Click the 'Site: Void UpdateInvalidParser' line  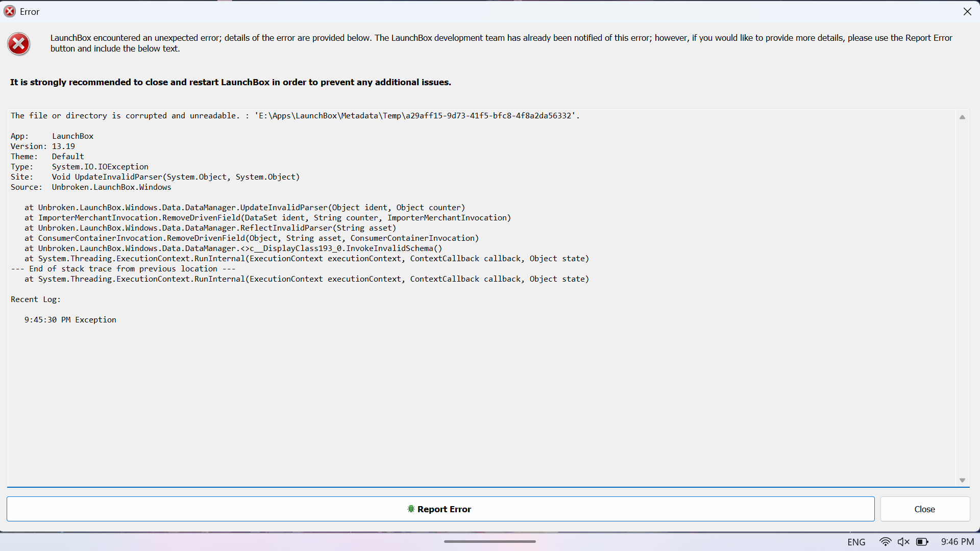155,177
